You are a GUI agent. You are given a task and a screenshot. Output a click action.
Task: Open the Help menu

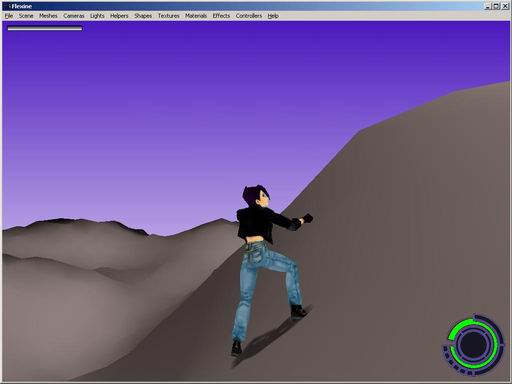pos(273,16)
